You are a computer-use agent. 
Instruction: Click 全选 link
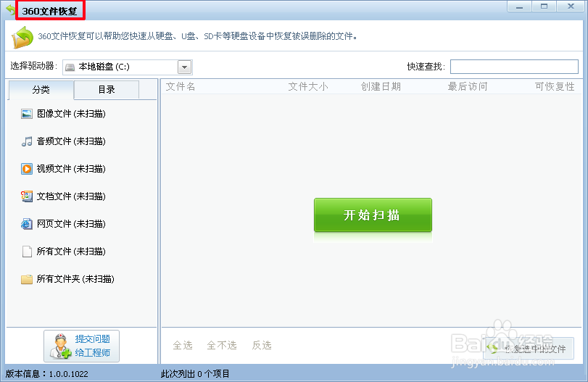[x=183, y=345]
